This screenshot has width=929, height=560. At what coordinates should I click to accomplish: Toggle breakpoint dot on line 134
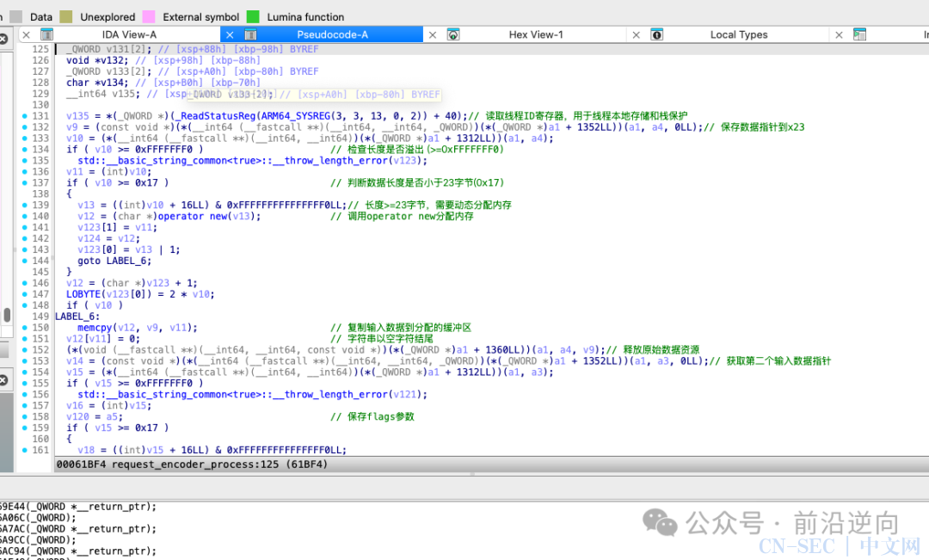[24, 150]
